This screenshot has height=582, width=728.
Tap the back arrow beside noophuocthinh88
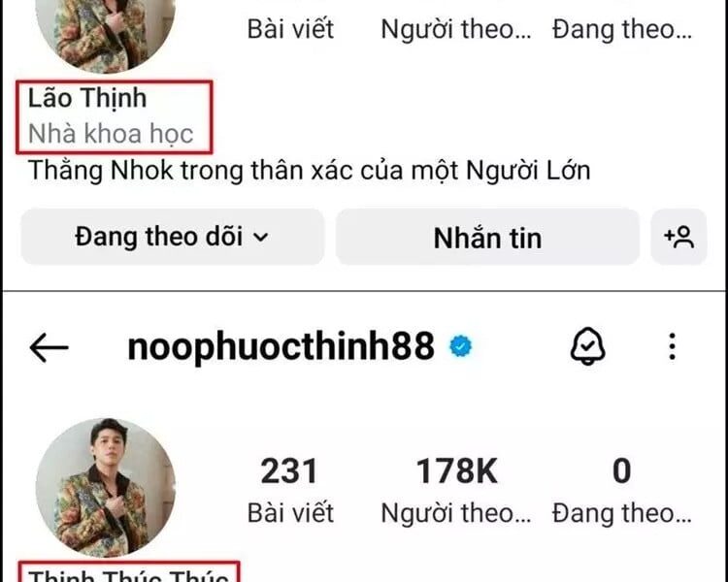pos(49,347)
